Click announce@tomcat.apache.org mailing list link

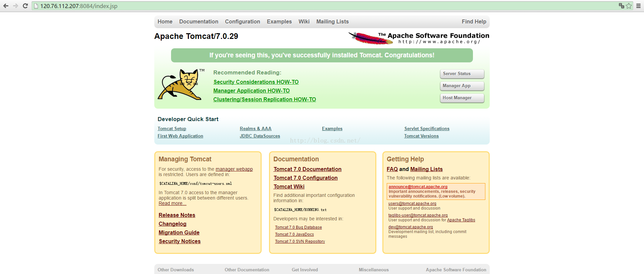pos(418,187)
